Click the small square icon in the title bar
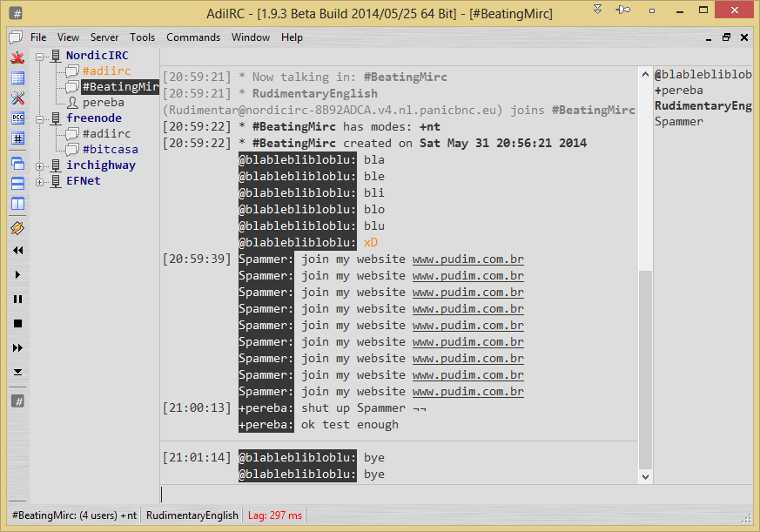 point(652,10)
